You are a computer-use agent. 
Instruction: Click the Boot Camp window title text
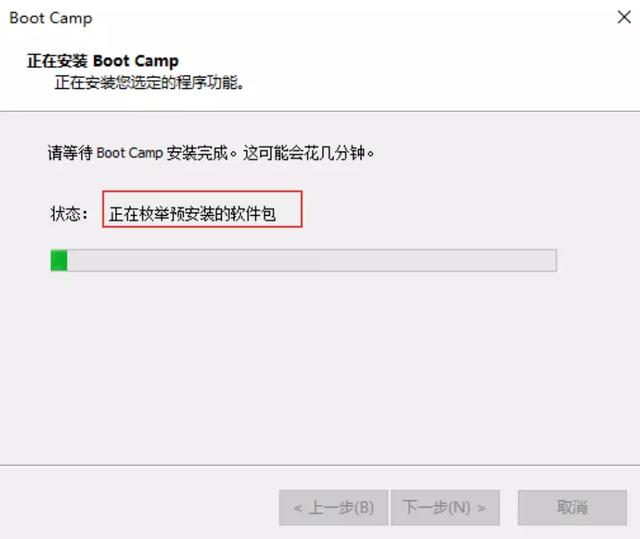[51, 18]
